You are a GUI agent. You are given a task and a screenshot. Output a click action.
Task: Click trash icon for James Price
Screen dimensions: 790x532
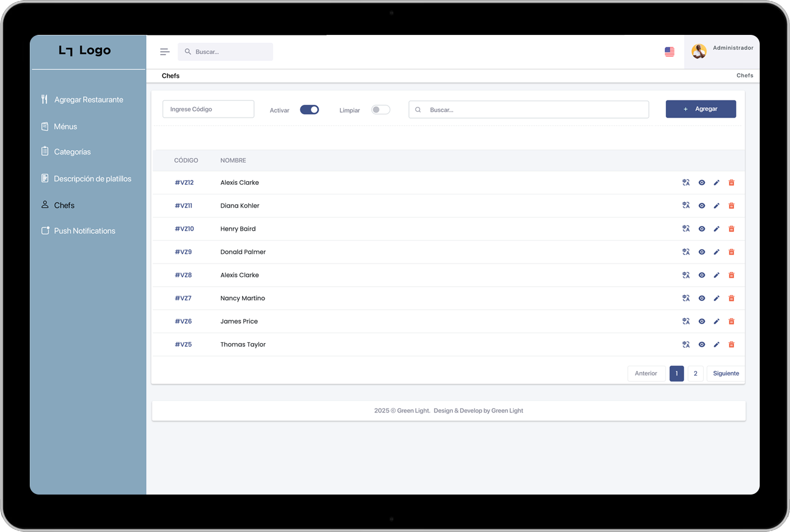(x=731, y=322)
